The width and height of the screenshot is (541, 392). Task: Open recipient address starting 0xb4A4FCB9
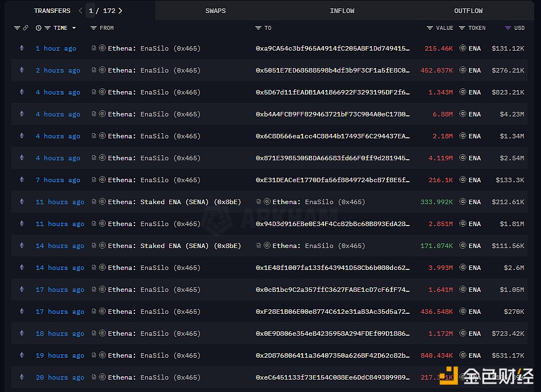[332, 114]
